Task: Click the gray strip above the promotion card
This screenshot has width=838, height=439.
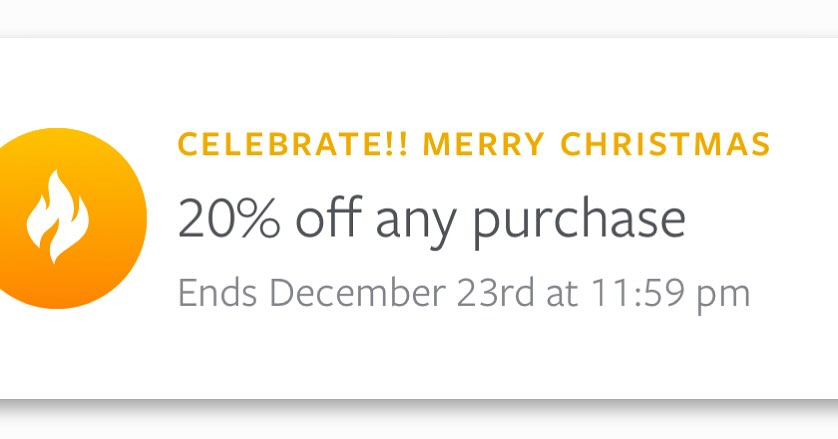Action: (x=419, y=17)
